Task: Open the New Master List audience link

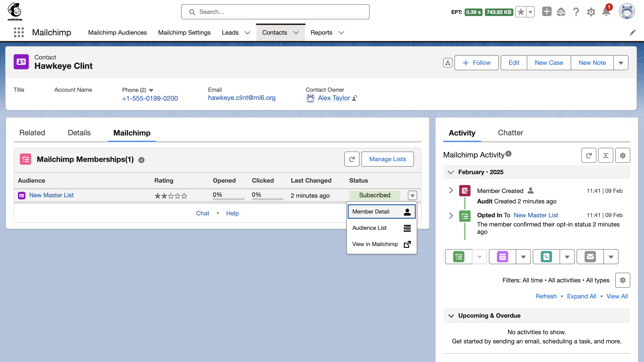Action: 51,195
